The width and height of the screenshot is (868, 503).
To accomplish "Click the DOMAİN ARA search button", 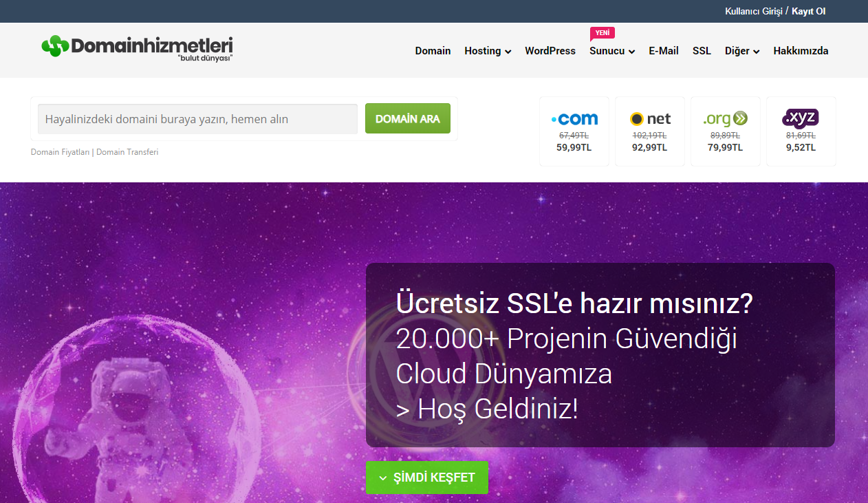I will pos(408,118).
